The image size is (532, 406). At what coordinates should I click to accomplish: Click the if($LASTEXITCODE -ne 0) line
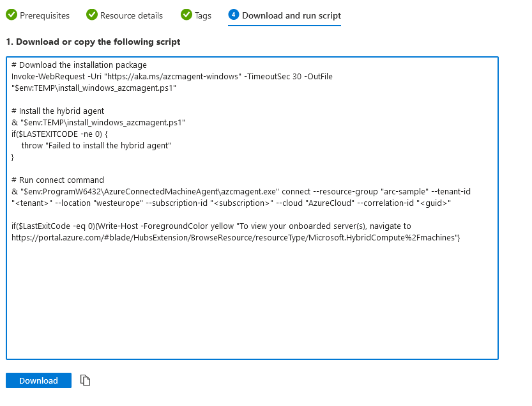point(59,134)
